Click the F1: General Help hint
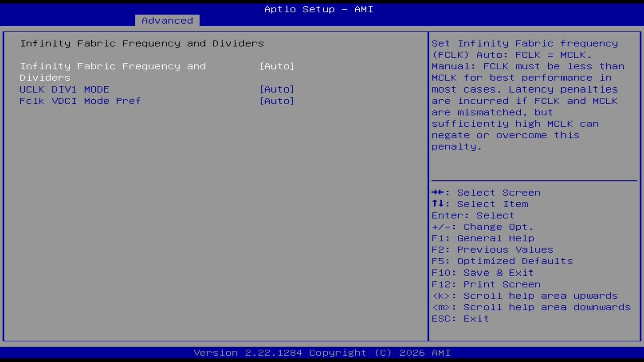Viewport: 644px width, 362px height. coord(483,239)
